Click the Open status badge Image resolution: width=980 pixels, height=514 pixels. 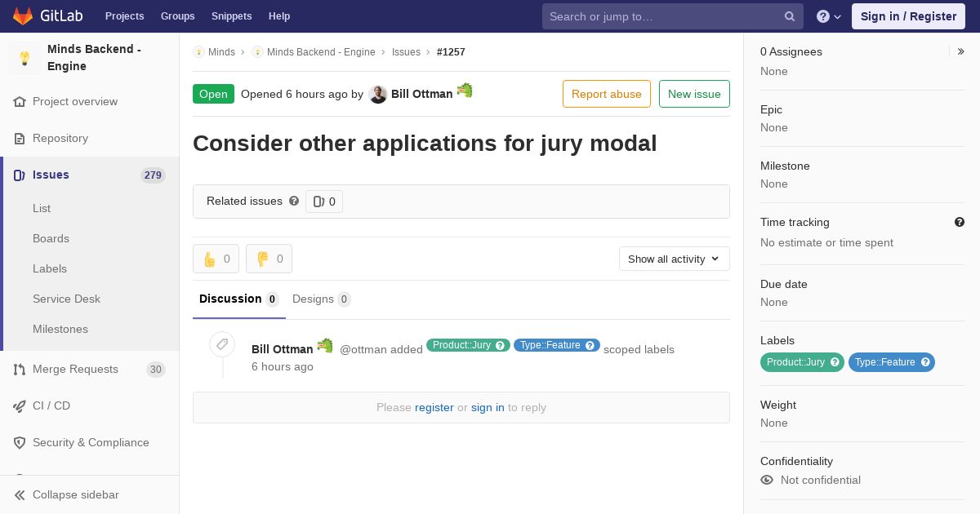pyautogui.click(x=213, y=94)
